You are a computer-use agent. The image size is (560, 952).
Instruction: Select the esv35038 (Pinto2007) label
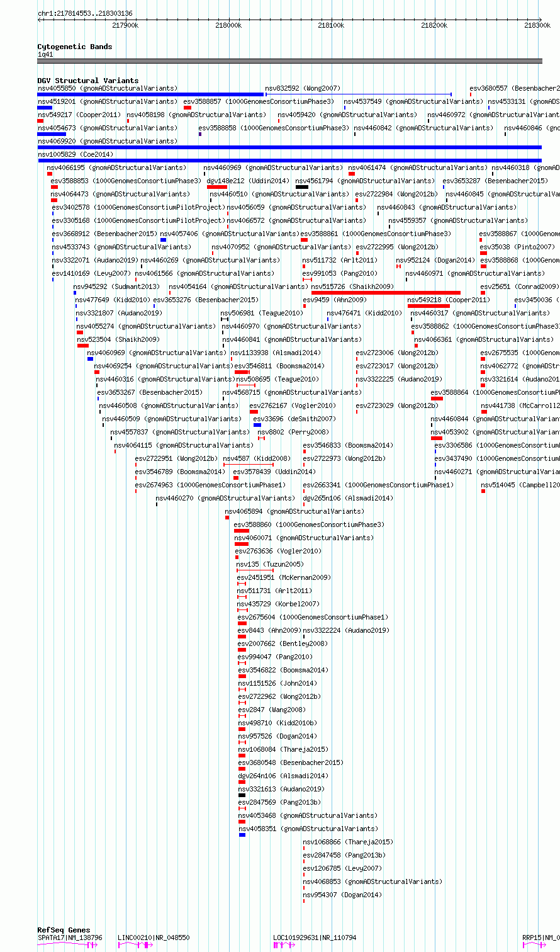518,247
